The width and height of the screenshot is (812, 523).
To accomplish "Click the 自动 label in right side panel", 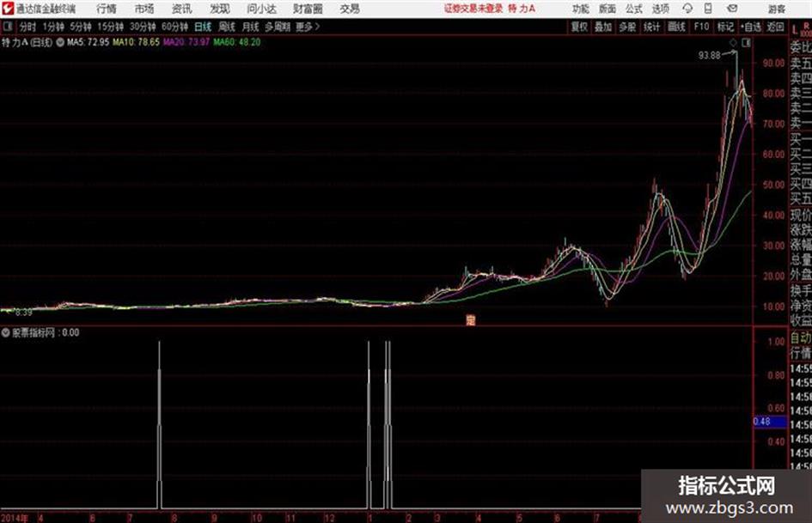I will point(801,338).
